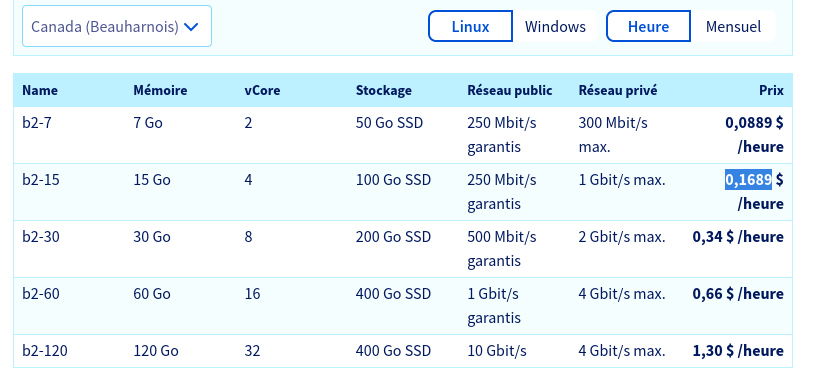This screenshot has height=373, width=821.
Task: Click 500 Mbit/s garantis public network cell
Action: (x=502, y=249)
